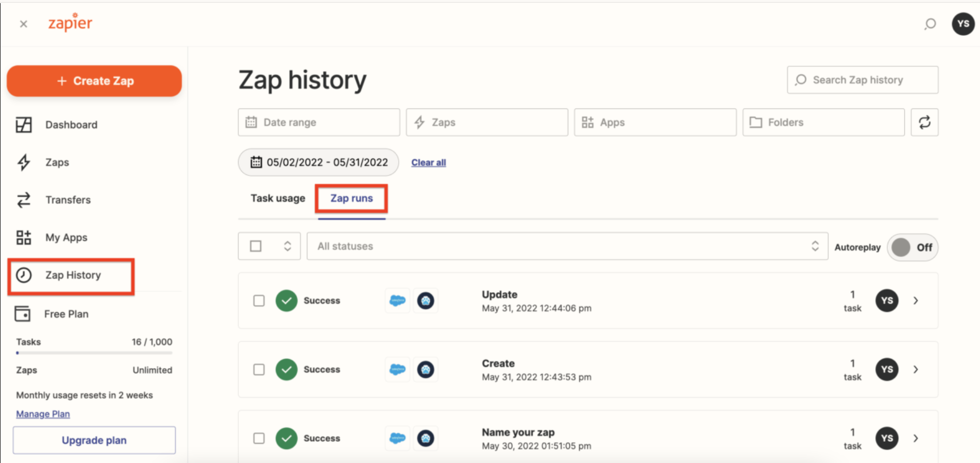Open the YS account avatar menu

point(963,24)
